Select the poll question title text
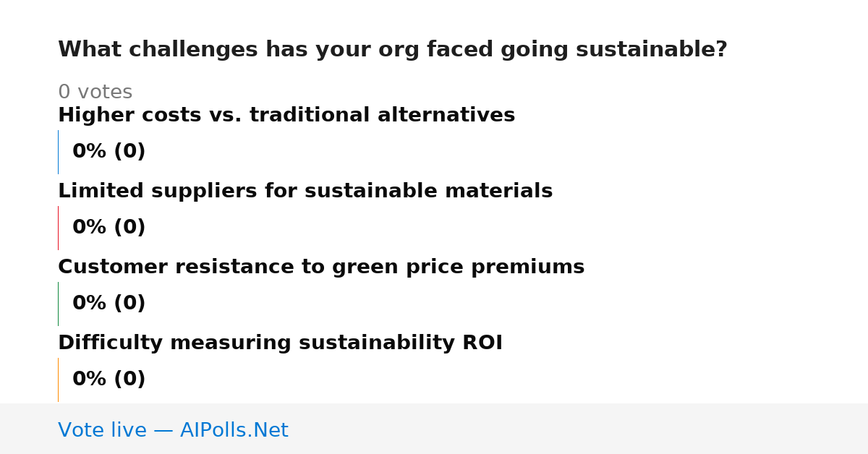868x454 pixels. (x=393, y=50)
